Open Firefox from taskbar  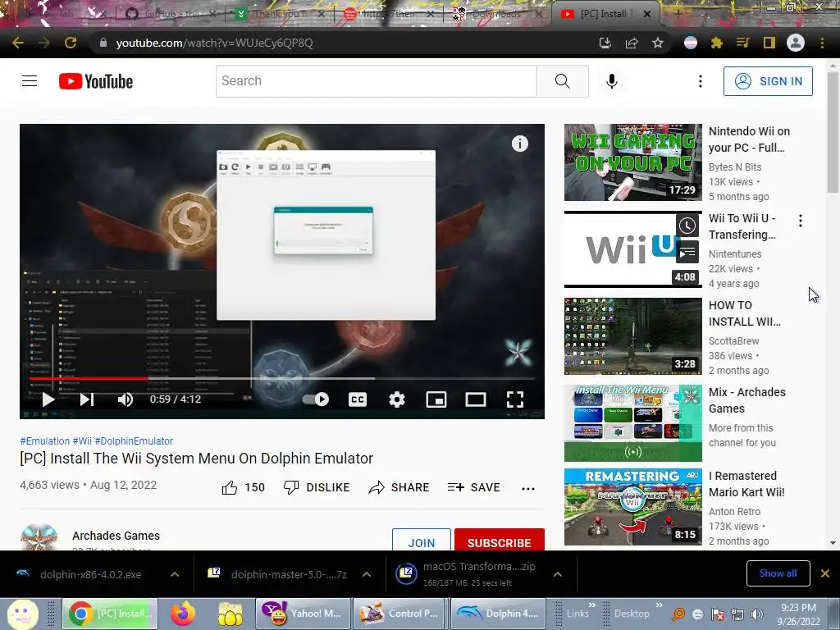(x=183, y=614)
